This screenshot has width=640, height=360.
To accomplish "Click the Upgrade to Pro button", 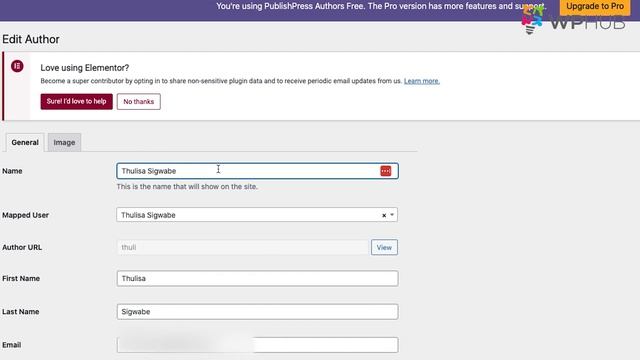I will tap(595, 7).
